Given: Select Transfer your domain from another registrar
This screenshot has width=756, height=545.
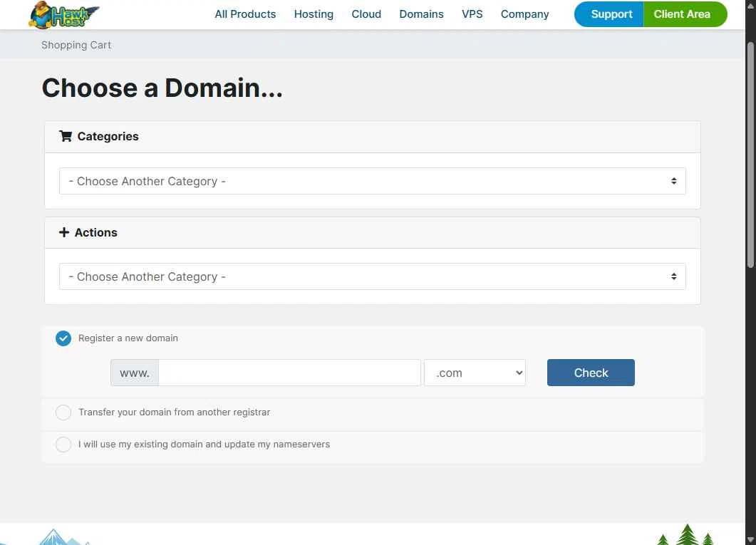Looking at the screenshot, I should pos(63,412).
